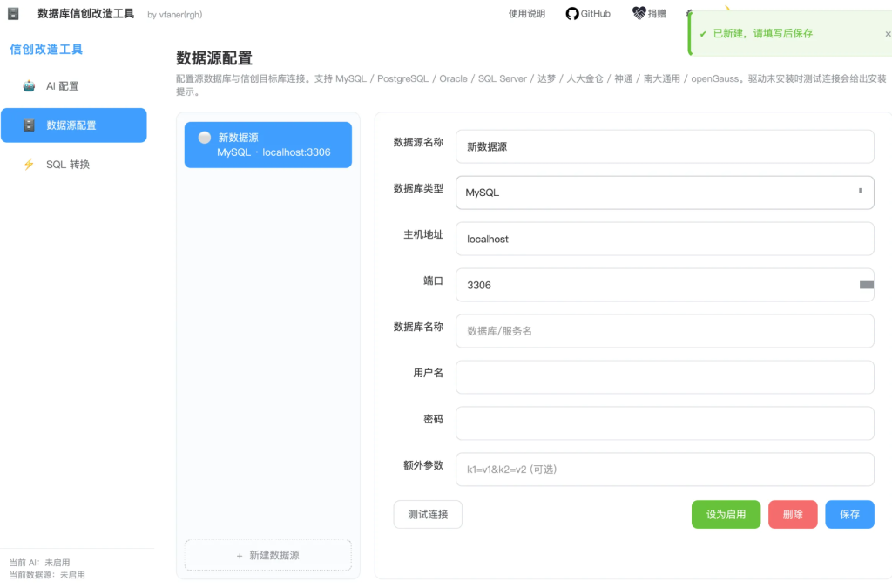Toggle the status circle on 新数据源 card
Screen dimensions: 892x588
click(205, 138)
